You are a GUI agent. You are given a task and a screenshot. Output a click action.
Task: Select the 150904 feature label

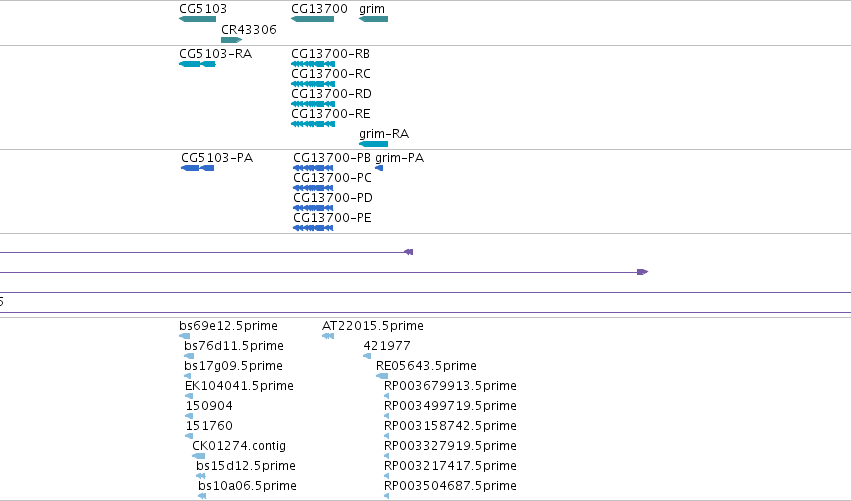click(209, 406)
